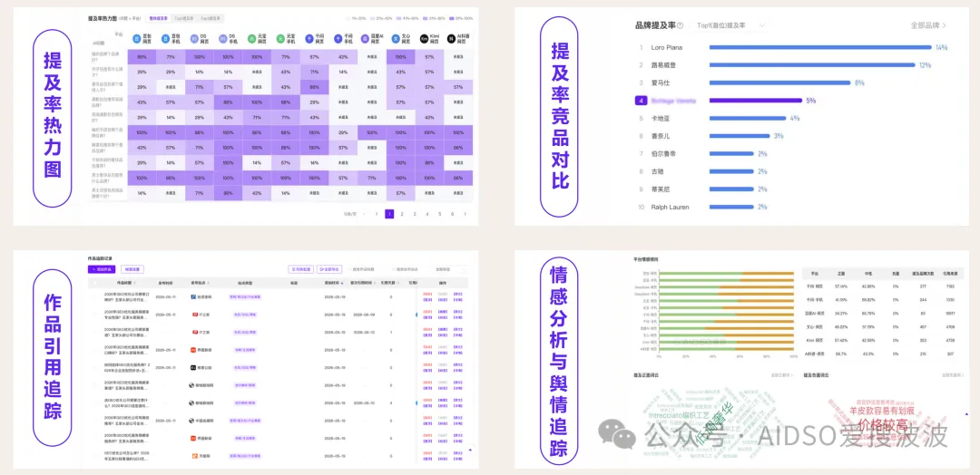Go to the next heatmap page arrow
The image size is (980, 475).
click(x=465, y=214)
